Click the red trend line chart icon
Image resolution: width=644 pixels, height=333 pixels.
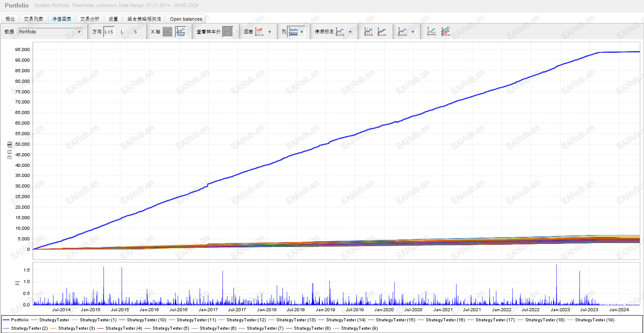tap(382, 32)
